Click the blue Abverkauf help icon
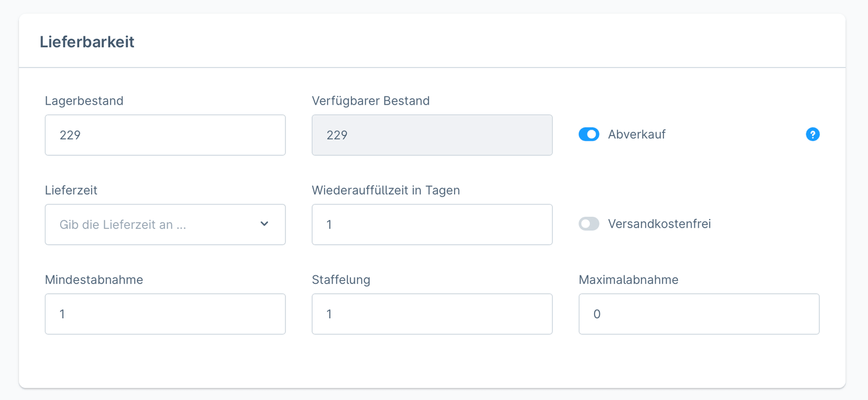This screenshot has height=400, width=868. pos(812,134)
